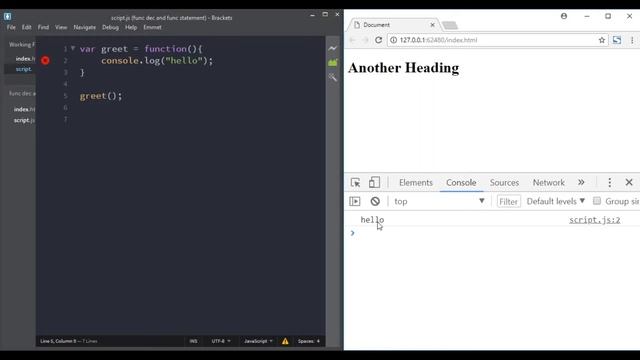Clear the console with the ban icon

(375, 201)
